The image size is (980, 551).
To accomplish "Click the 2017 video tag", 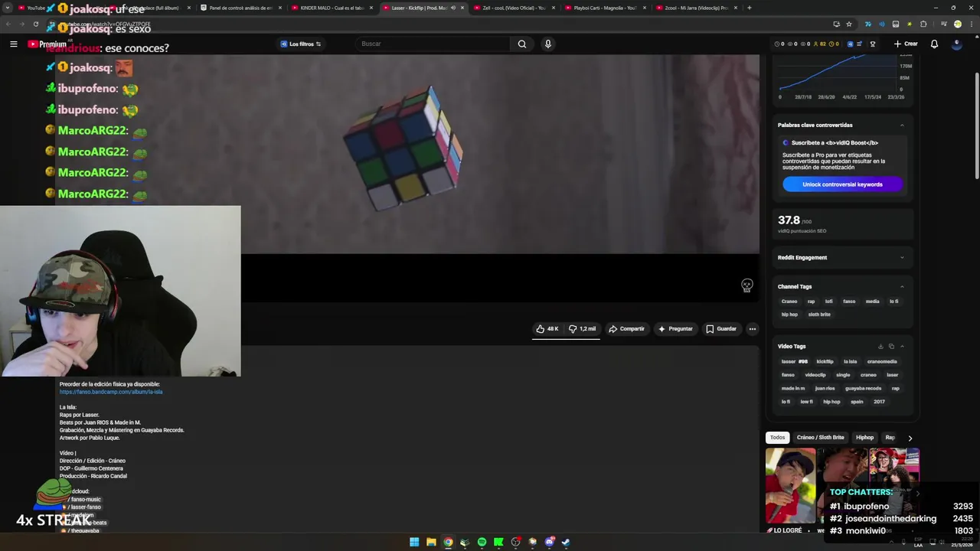I will coord(879,402).
